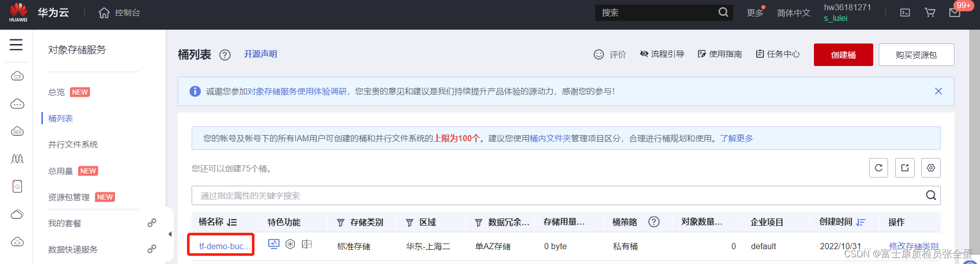Click the book feature icon in bucket row
This screenshot has width=980, height=264.
(307, 244)
